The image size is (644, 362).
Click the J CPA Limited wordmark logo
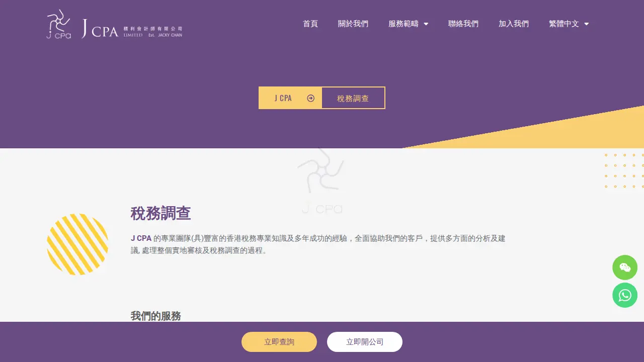coord(132,29)
